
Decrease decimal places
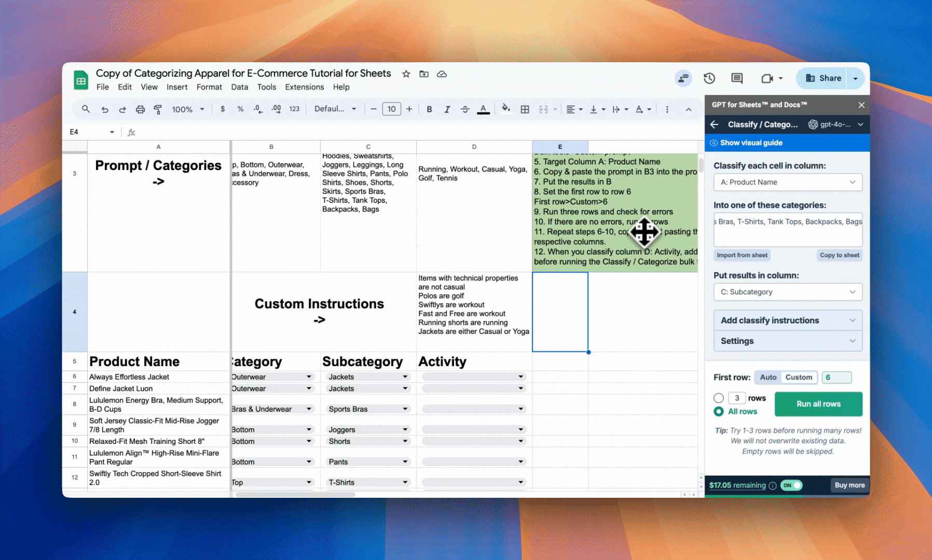click(258, 109)
